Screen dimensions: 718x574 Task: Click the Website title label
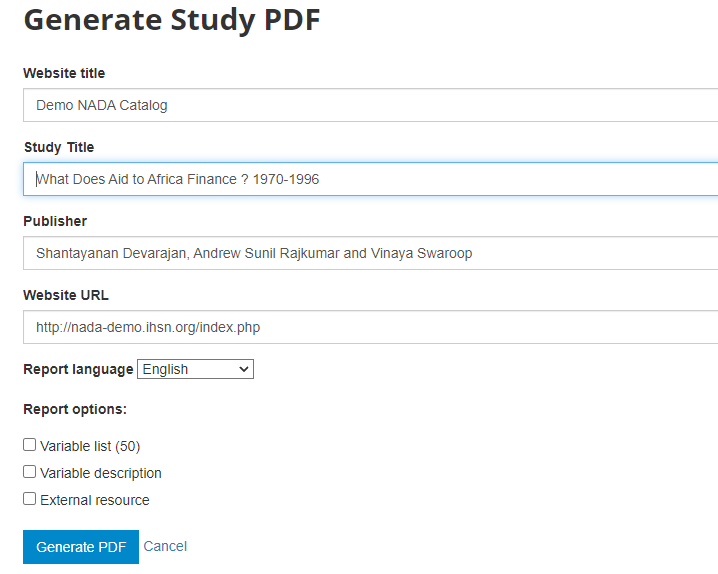click(x=64, y=73)
